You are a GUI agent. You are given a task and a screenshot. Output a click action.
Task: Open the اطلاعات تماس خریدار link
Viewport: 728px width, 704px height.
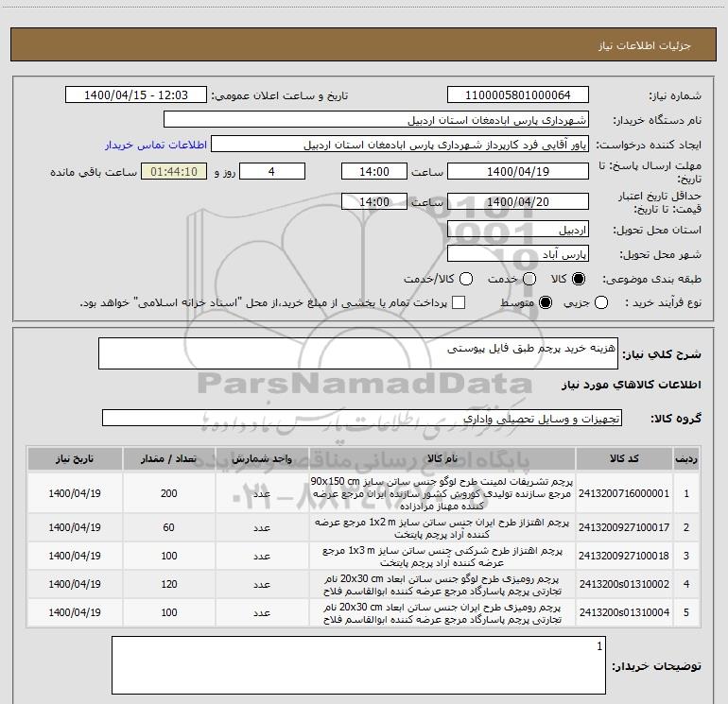pyautogui.click(x=156, y=145)
